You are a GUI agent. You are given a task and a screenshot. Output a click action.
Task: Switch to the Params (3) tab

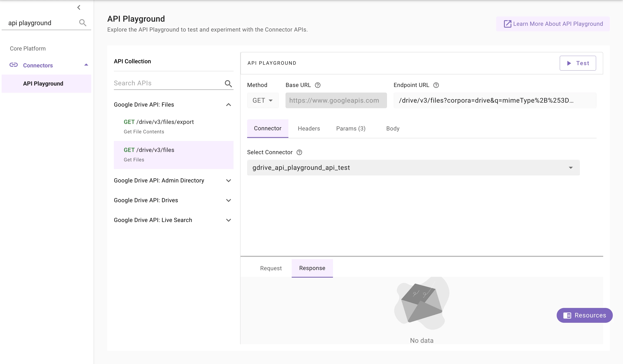pos(350,128)
